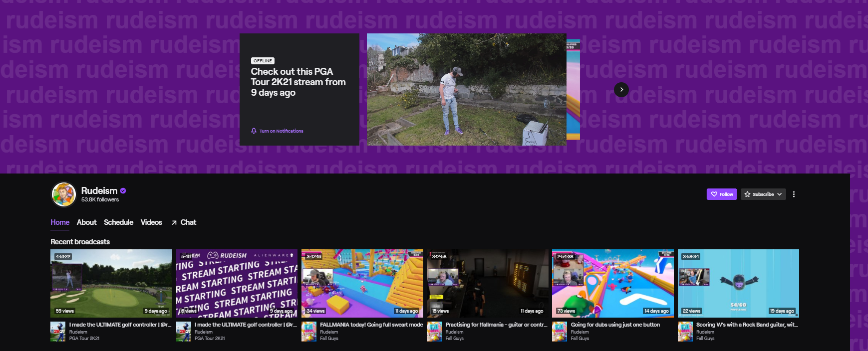Click the Recent broadcasts heading
868x351 pixels.
click(80, 242)
